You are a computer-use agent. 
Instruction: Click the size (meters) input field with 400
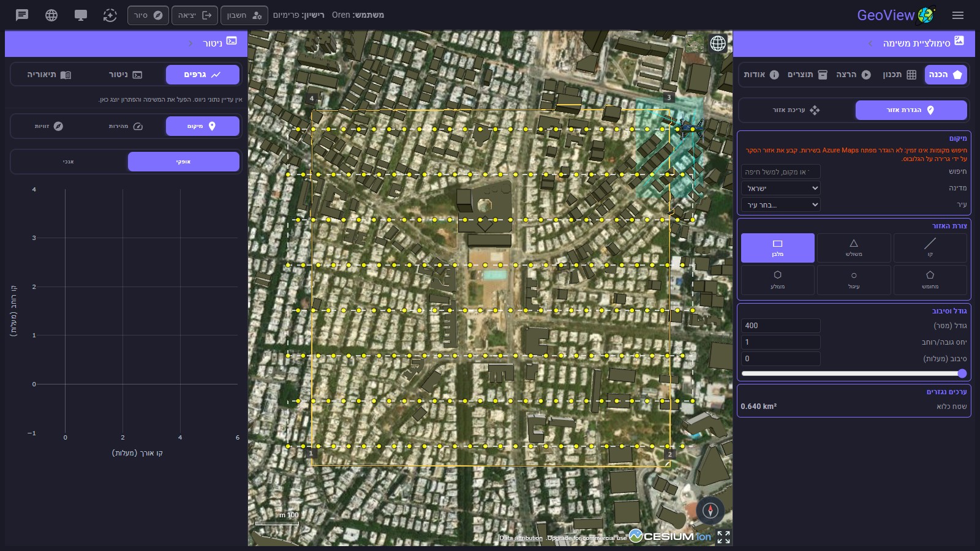[781, 326]
